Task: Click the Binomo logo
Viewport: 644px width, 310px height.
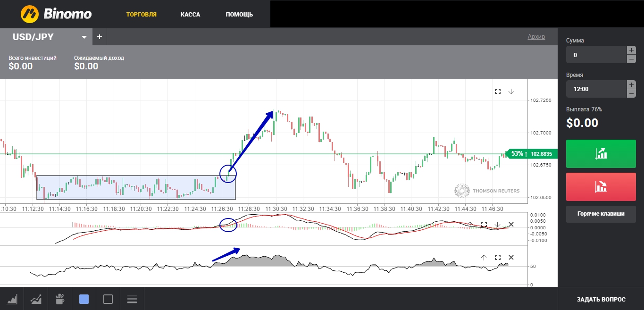Action: point(56,14)
